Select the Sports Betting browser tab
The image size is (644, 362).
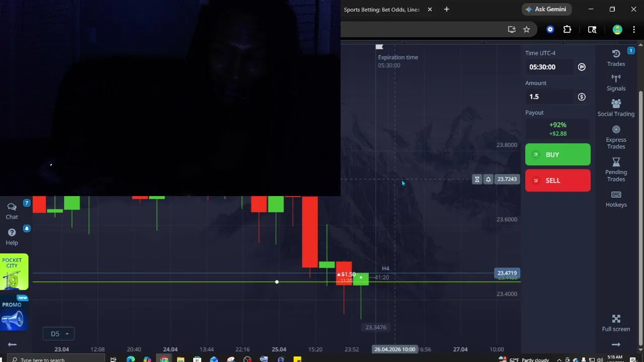click(381, 10)
